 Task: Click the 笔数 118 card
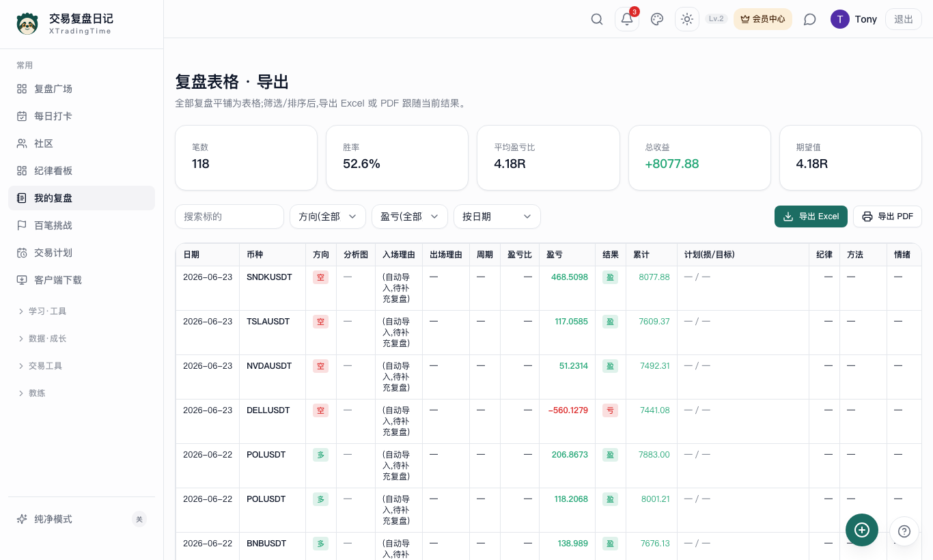pos(246,158)
